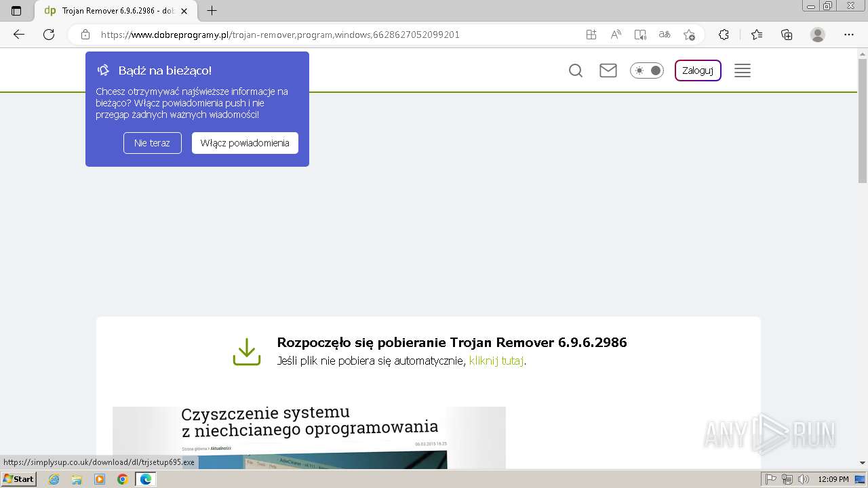
Task: Open the volume speaker tray icon
Action: coord(804,479)
